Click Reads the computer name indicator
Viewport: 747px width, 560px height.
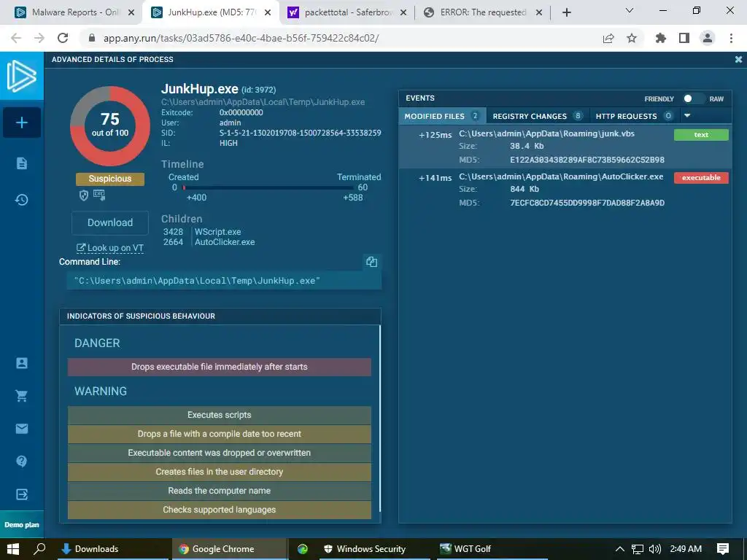[x=219, y=491]
